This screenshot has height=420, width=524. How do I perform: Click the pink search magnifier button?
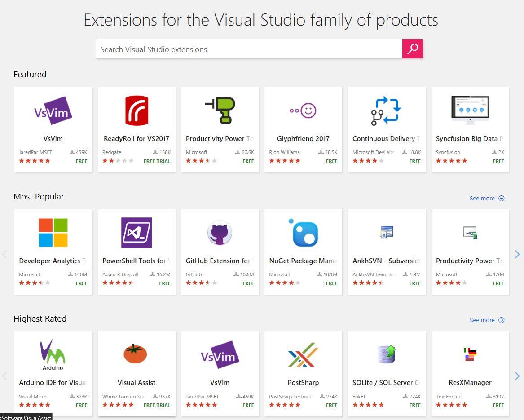pyautogui.click(x=412, y=49)
